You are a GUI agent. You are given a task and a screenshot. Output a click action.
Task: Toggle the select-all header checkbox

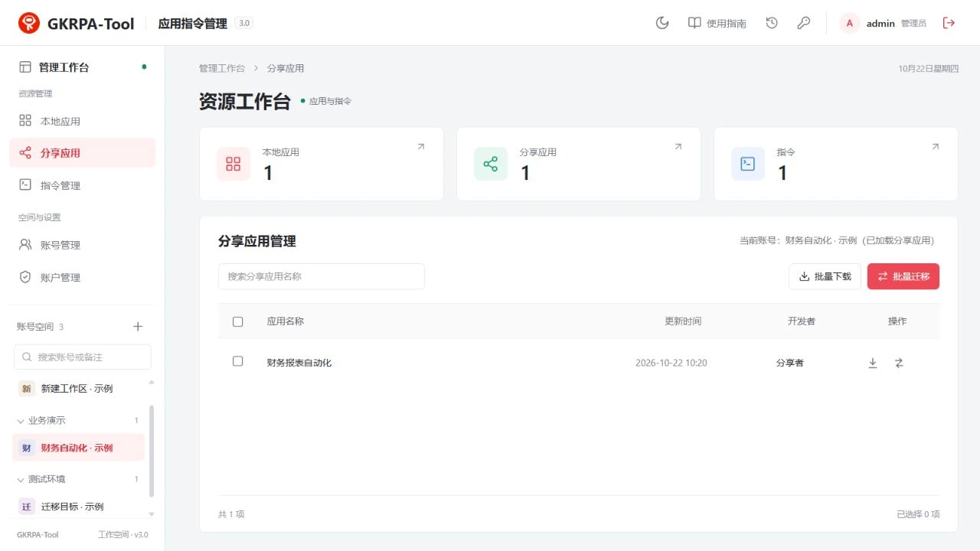[x=237, y=321]
